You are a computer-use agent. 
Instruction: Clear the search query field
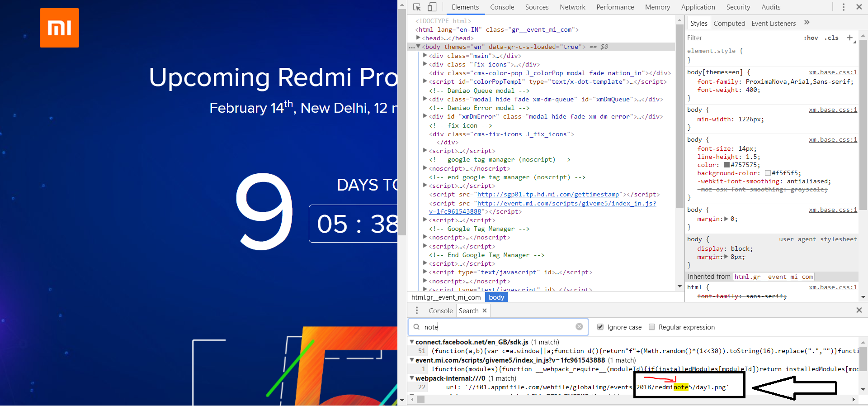point(579,327)
